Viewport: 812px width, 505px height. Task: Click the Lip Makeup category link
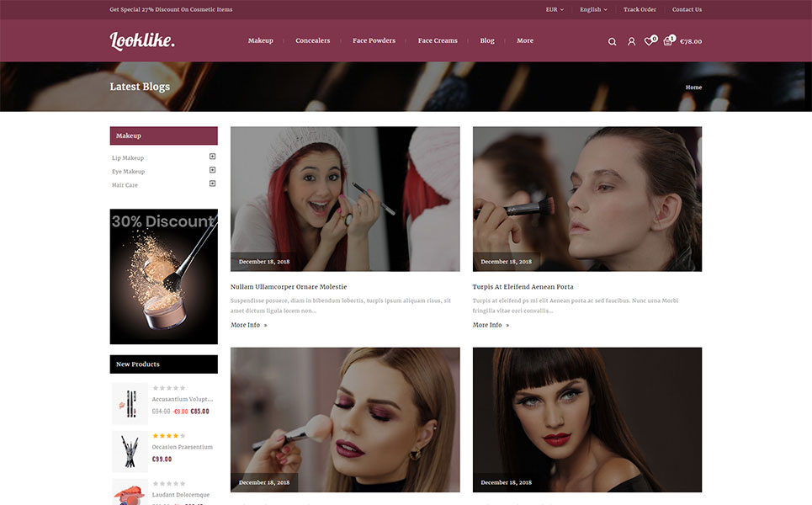pyautogui.click(x=128, y=158)
